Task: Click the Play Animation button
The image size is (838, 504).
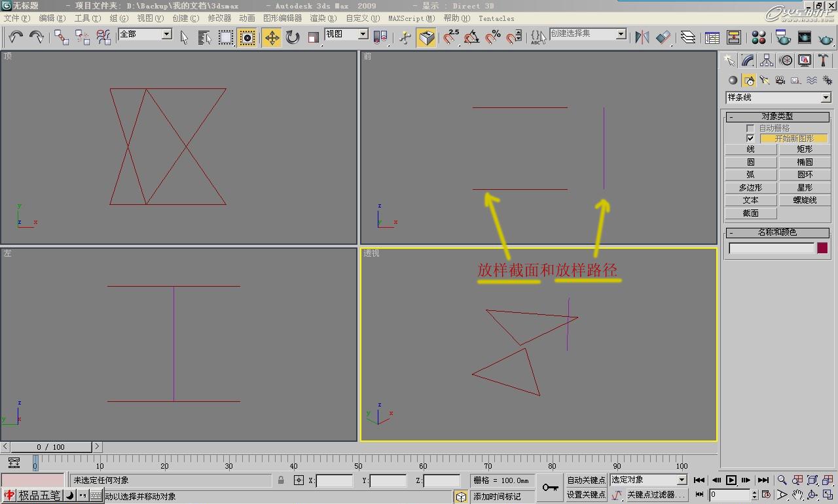Action: [731, 480]
